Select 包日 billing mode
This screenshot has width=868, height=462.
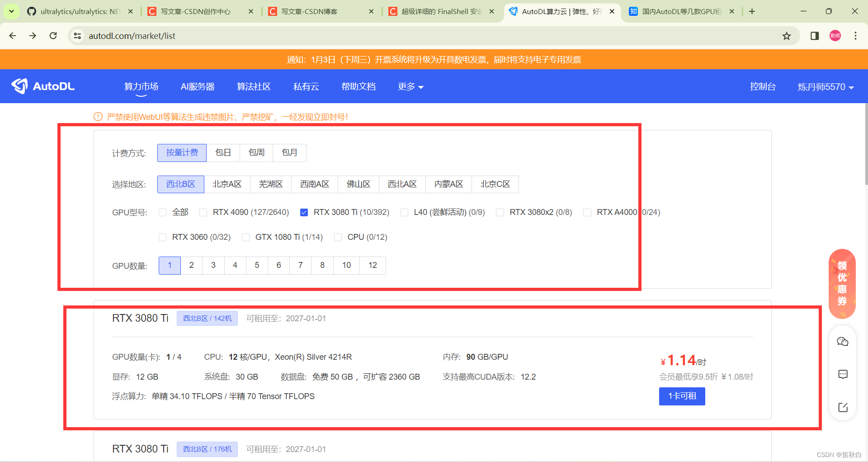(223, 152)
